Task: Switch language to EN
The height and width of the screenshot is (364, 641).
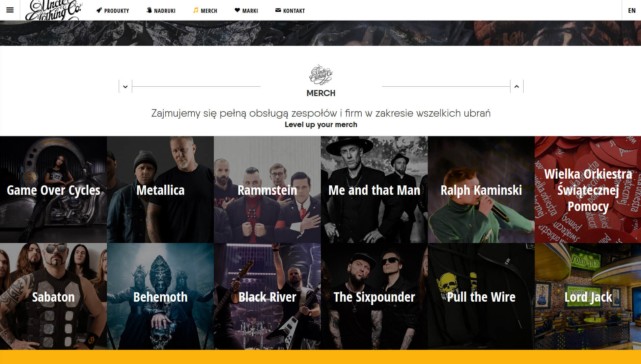Action: tap(632, 10)
